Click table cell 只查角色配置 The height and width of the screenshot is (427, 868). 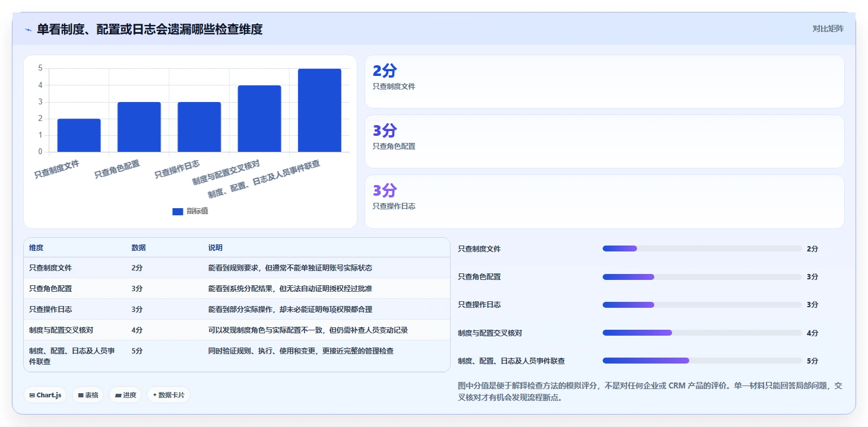pyautogui.click(x=50, y=289)
